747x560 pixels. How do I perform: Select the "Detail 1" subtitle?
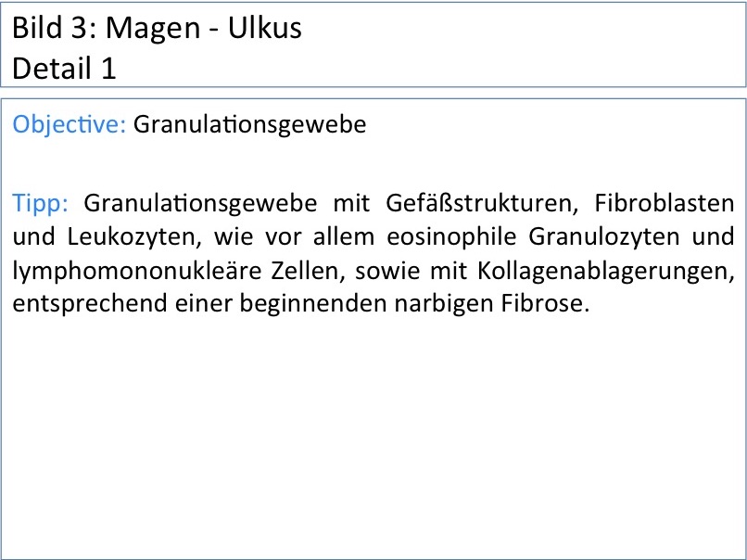[x=64, y=70]
